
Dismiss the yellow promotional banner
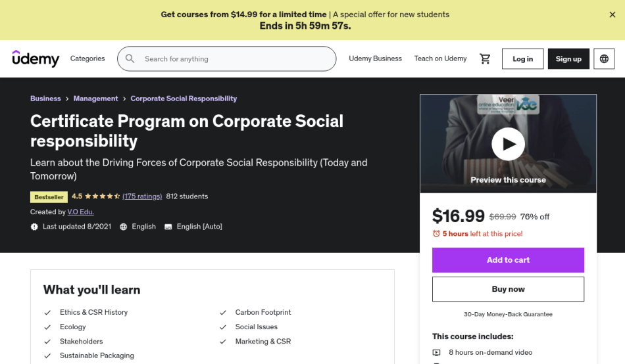[612, 14]
